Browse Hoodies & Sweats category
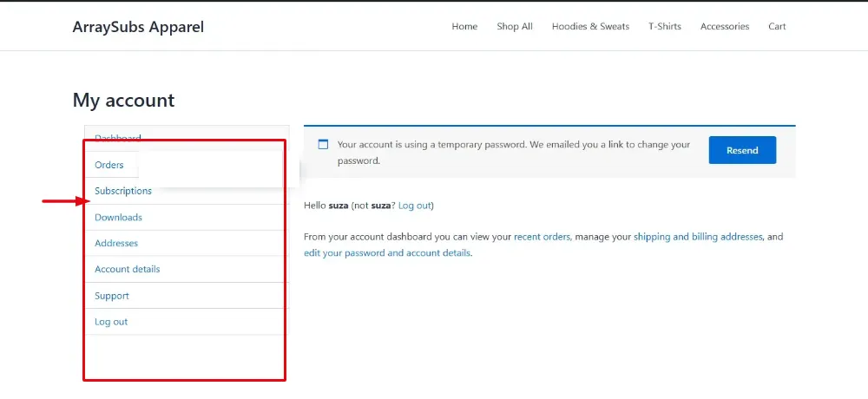This screenshot has width=868, height=399. (x=590, y=27)
